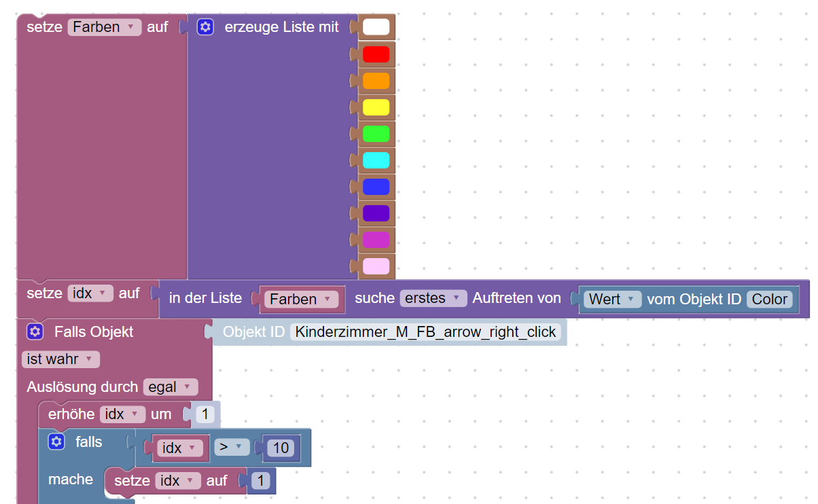This screenshot has width=818, height=504.
Task: Select the 'mache' label in falls block
Action: click(x=71, y=480)
